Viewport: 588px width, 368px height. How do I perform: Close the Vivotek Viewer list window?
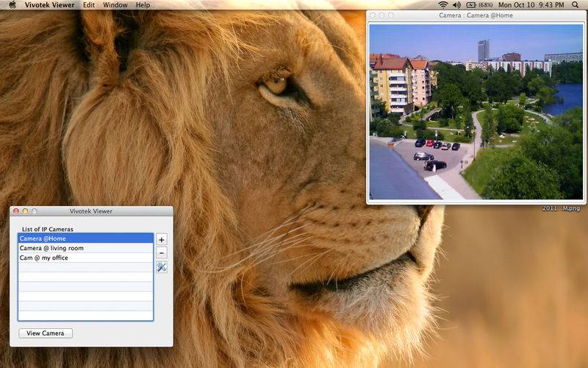point(16,211)
